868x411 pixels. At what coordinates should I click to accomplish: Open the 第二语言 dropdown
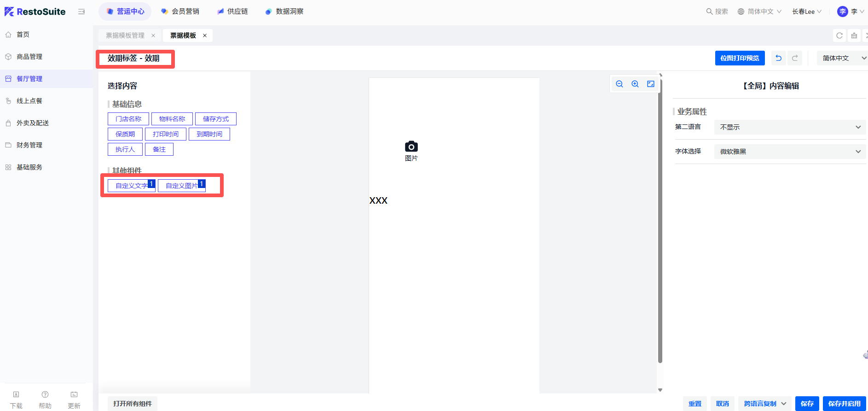(x=790, y=127)
